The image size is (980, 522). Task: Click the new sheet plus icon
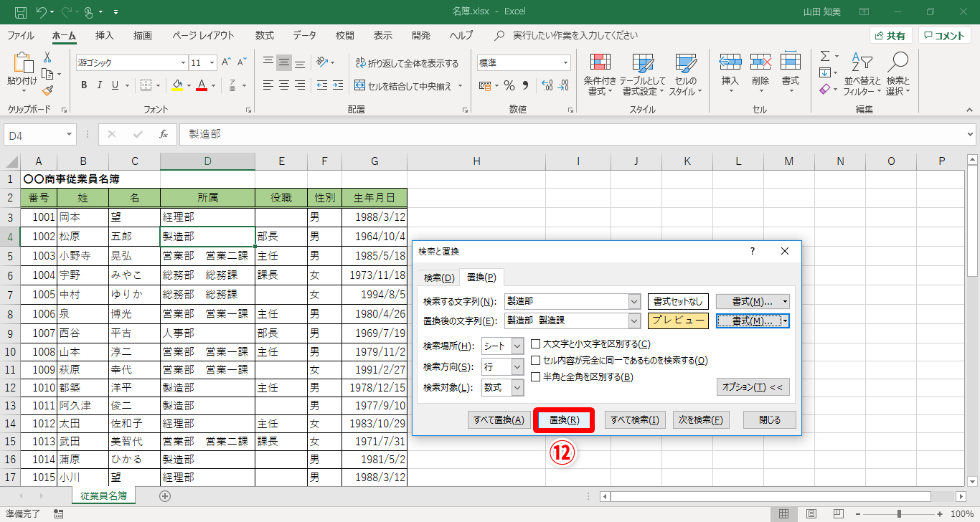click(x=165, y=495)
